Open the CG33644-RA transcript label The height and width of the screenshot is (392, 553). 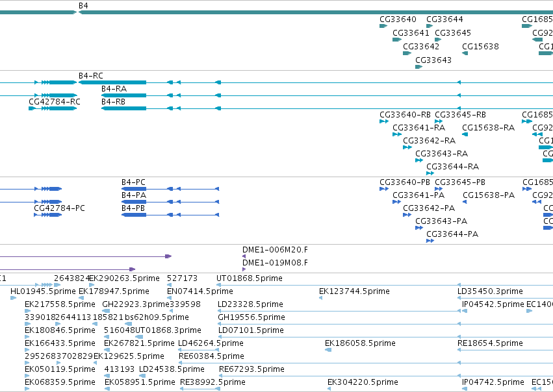click(452, 167)
